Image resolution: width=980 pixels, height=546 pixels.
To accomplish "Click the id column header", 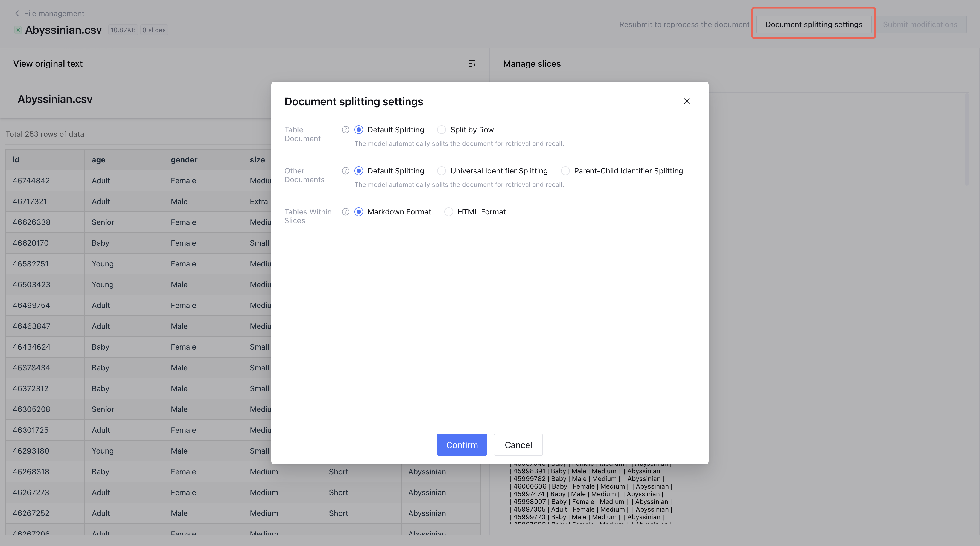I will (x=45, y=160).
